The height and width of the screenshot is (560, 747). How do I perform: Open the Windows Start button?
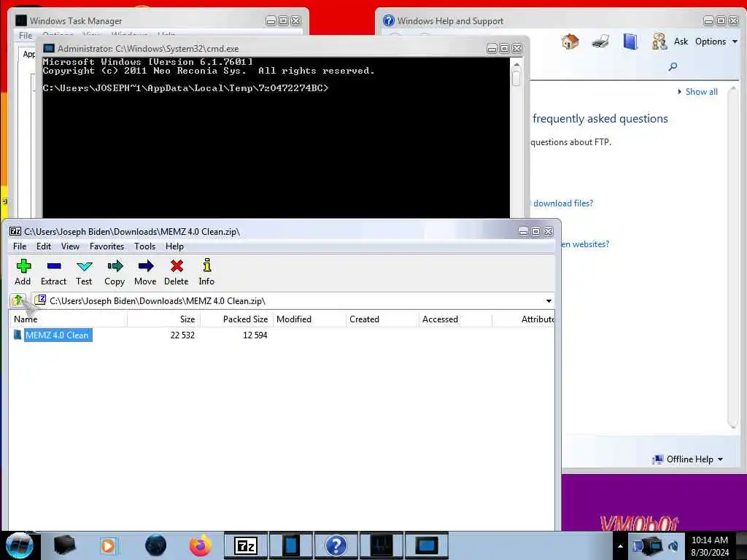(19, 545)
